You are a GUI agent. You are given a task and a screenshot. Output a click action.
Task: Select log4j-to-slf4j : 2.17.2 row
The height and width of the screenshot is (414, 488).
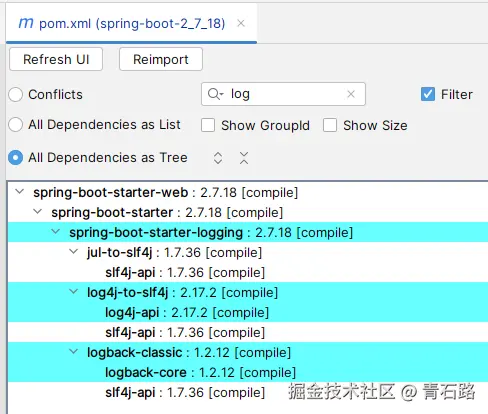(248, 292)
